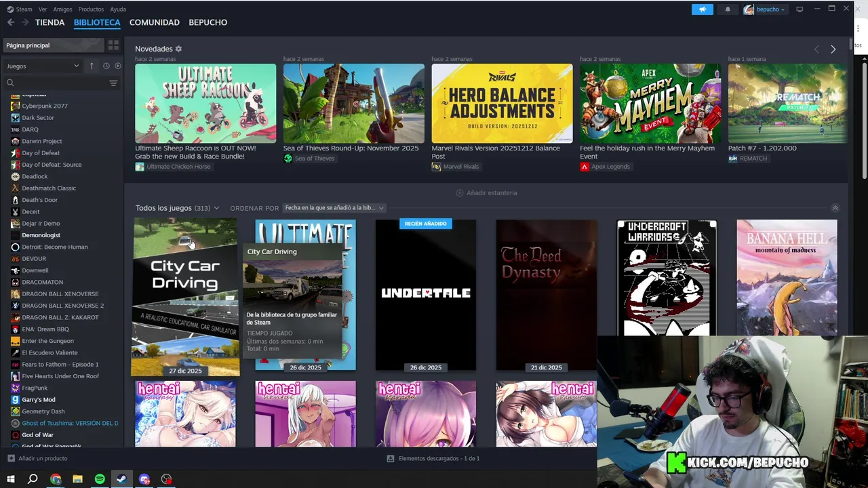
Task: Open Merry Mayhem Event news thumbnail
Action: point(650,103)
